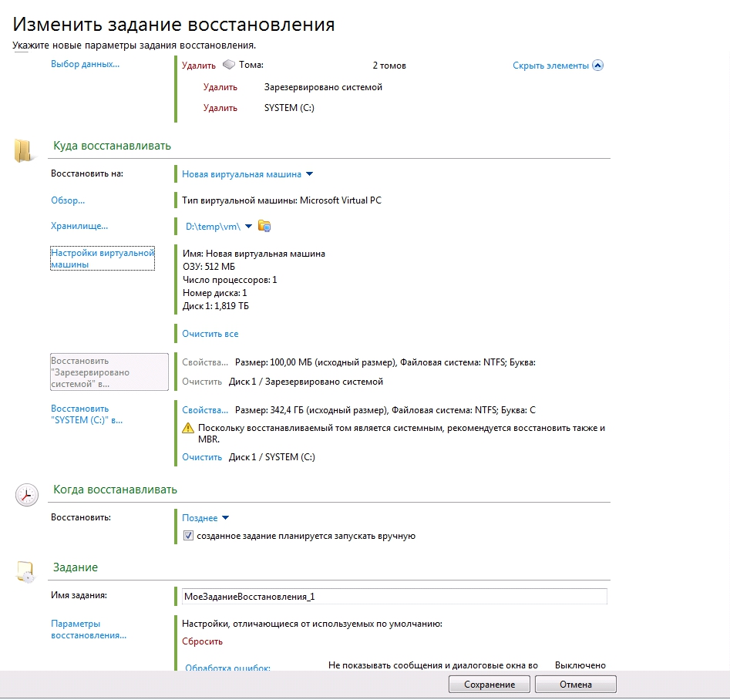
Task: Click Восстановить "Зарезервировано системой" в button
Action: tap(109, 372)
